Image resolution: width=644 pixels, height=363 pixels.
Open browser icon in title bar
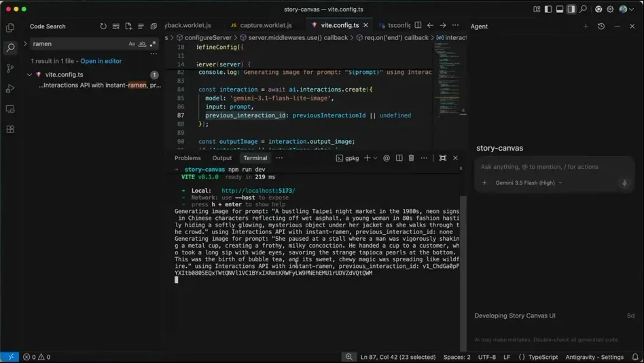(x=598, y=9)
